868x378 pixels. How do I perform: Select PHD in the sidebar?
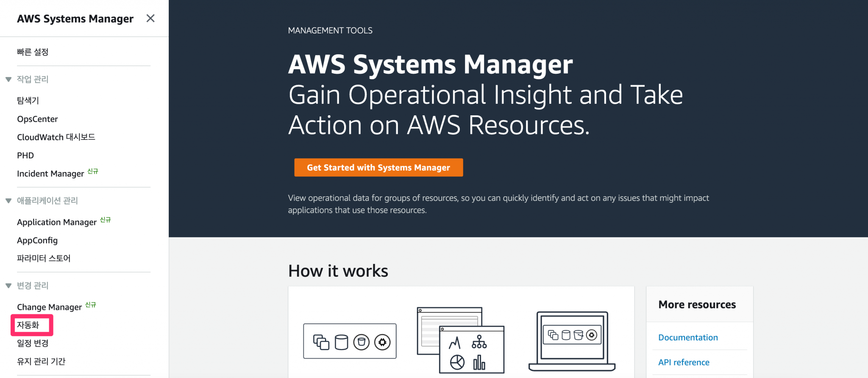pyautogui.click(x=25, y=156)
